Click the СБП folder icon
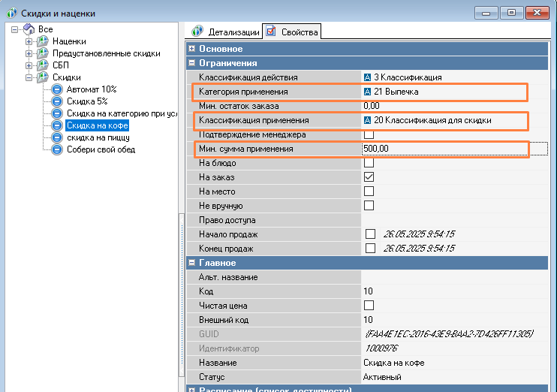Image resolution: width=557 pixels, height=392 pixels. tap(43, 65)
